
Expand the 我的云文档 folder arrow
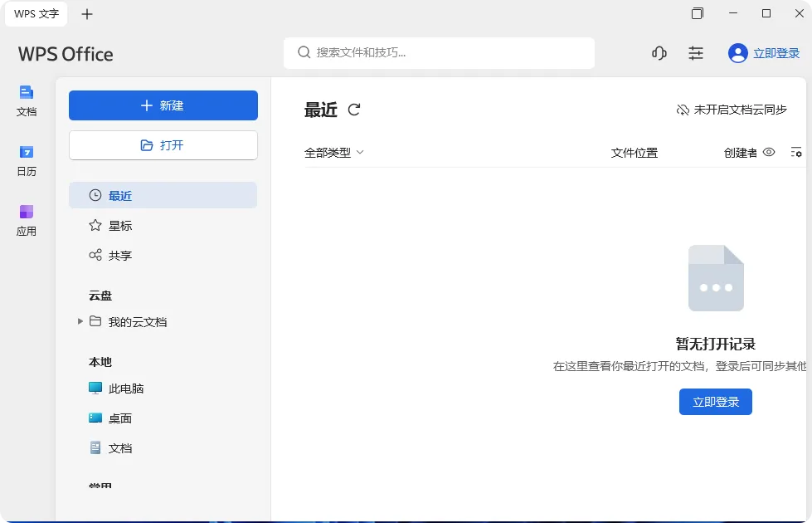(x=80, y=321)
